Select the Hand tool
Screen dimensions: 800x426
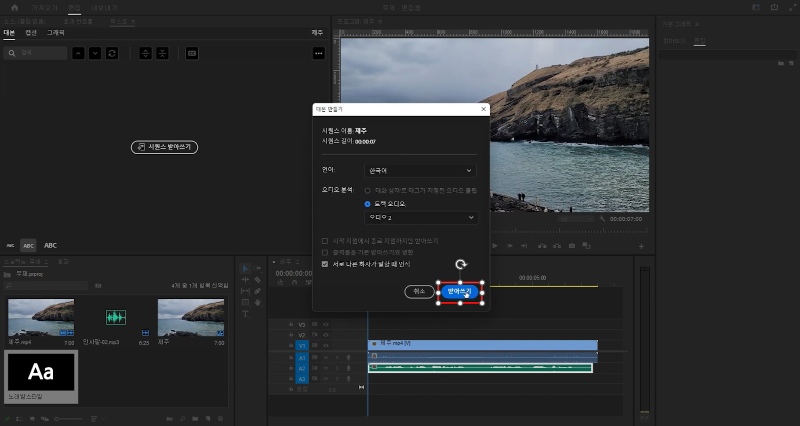click(258, 302)
